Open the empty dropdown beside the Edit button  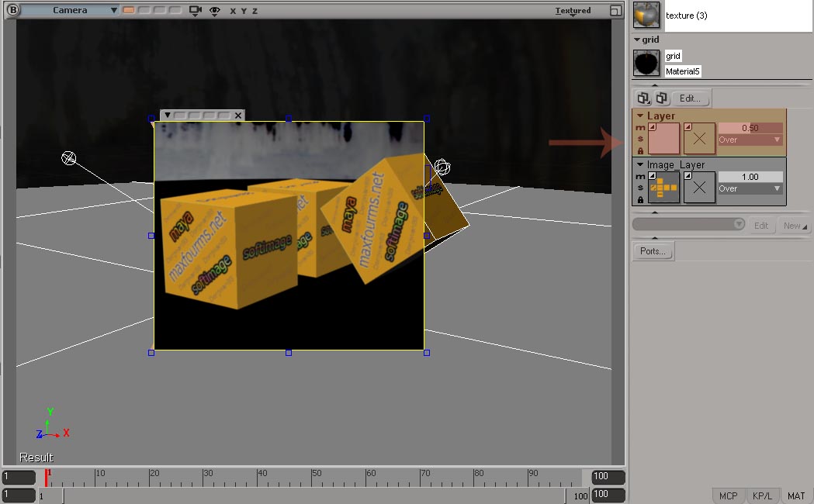coord(688,224)
